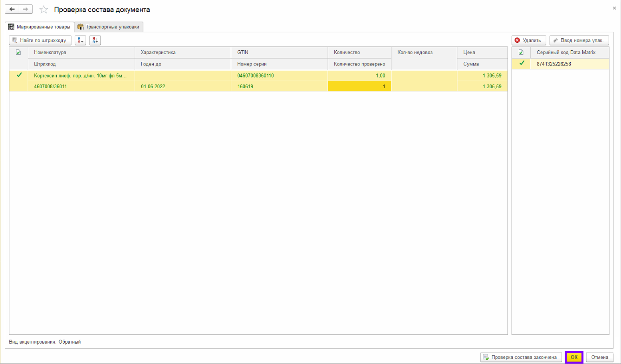Add form to favorites with star icon
Screen dimensions: 621x364
44,10
